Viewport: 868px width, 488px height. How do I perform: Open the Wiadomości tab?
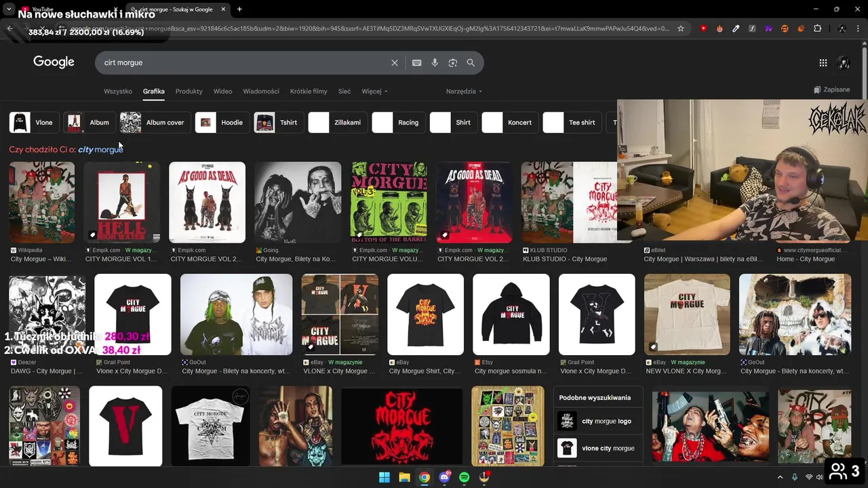point(261,91)
